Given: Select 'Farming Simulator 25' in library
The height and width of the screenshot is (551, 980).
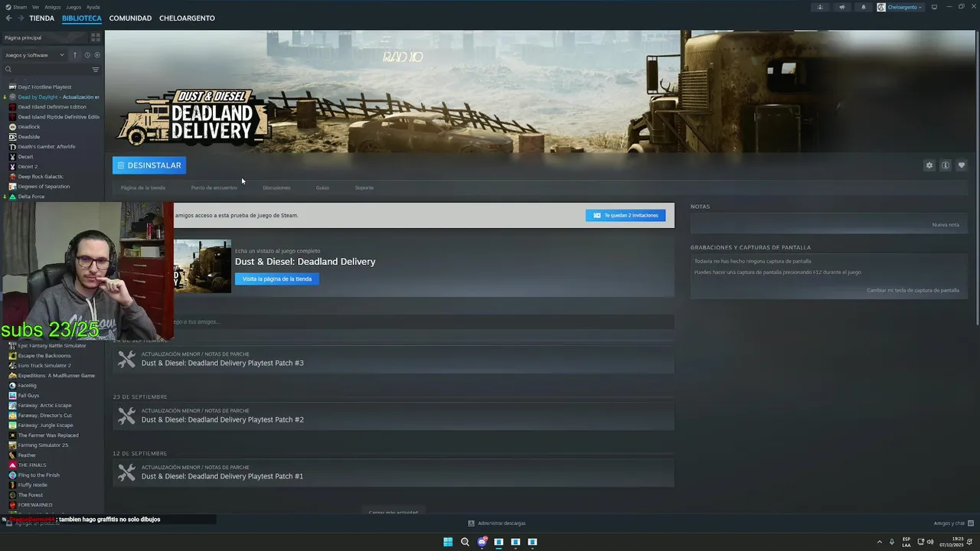Looking at the screenshot, I should point(43,445).
